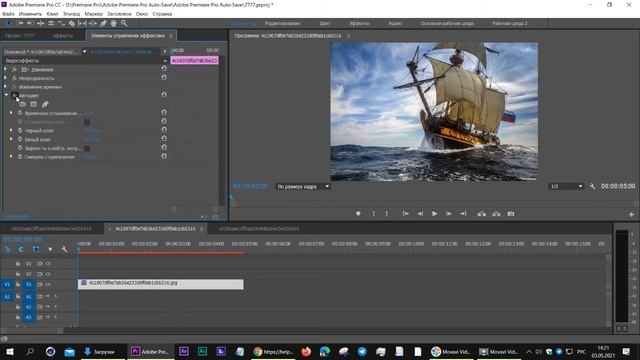Toggle linked selection in timeline
The height and width of the screenshot is (360, 640).
pos(36,249)
